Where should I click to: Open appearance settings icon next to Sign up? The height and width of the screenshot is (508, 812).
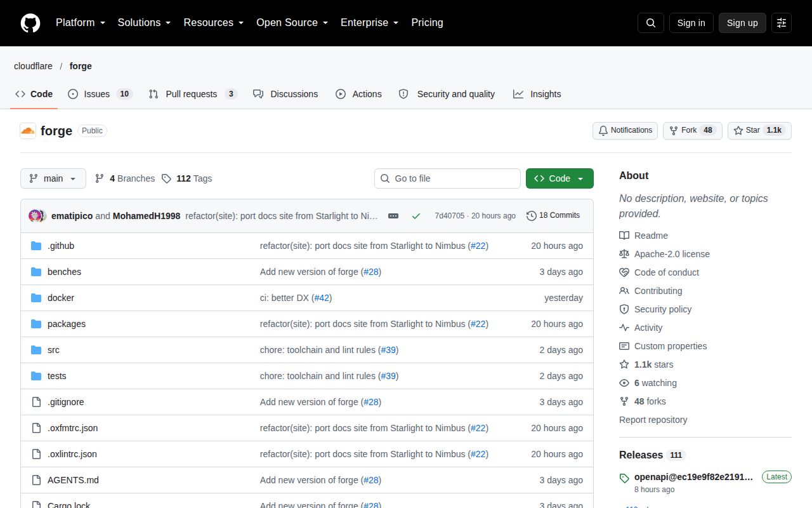click(782, 23)
